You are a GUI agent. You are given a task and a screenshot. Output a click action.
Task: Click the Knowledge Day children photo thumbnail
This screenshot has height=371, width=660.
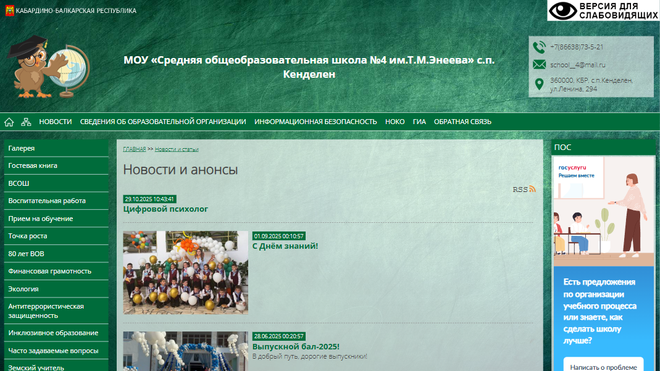[186, 272]
